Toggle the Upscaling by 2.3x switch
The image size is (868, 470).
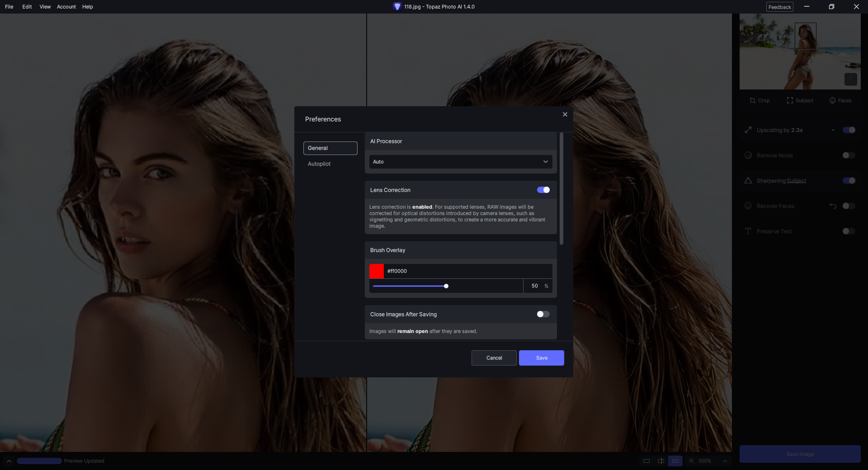(849, 130)
